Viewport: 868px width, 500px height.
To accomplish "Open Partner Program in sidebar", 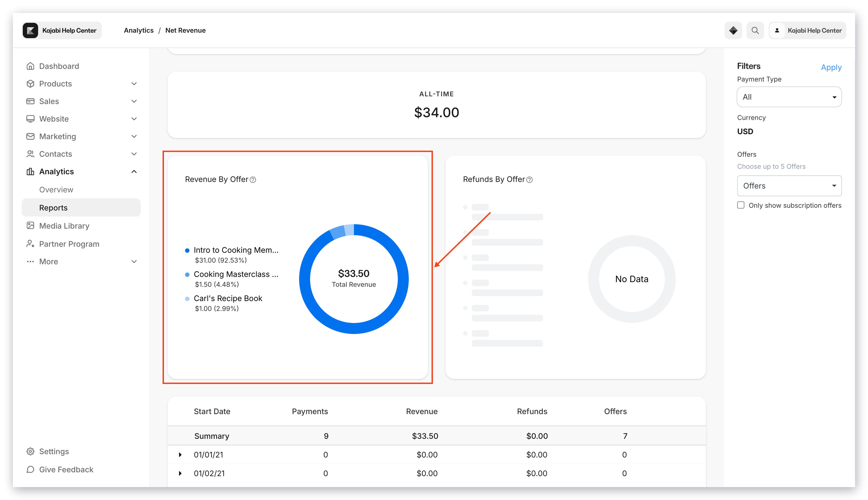I will point(69,244).
